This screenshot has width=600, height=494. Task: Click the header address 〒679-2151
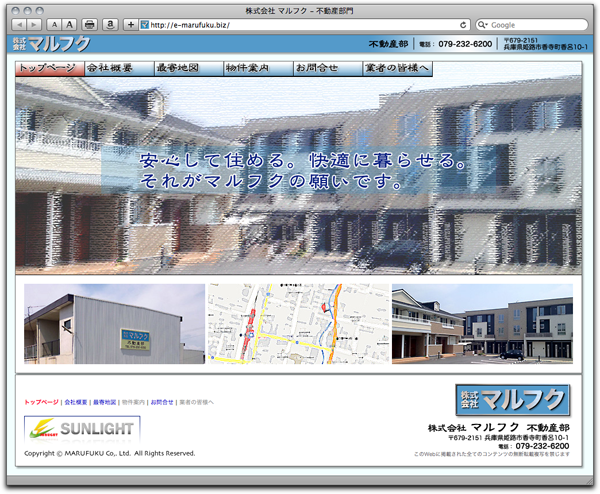[x=545, y=44]
